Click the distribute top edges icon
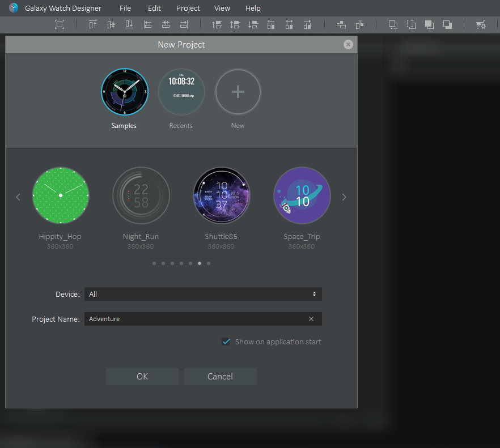Image resolution: width=500 pixels, height=448 pixels. coord(217,24)
